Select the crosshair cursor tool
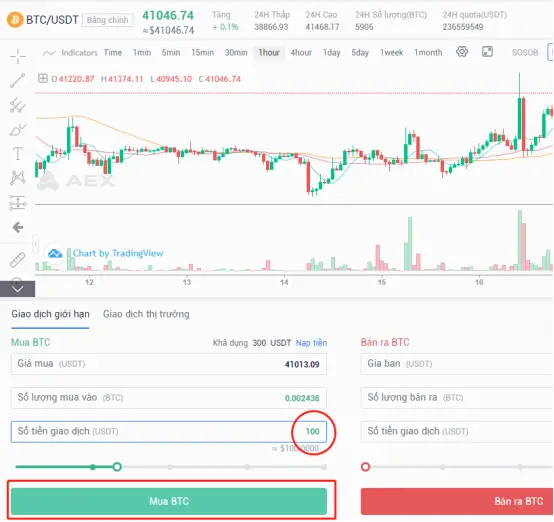This screenshot has width=554, height=522. point(18,56)
